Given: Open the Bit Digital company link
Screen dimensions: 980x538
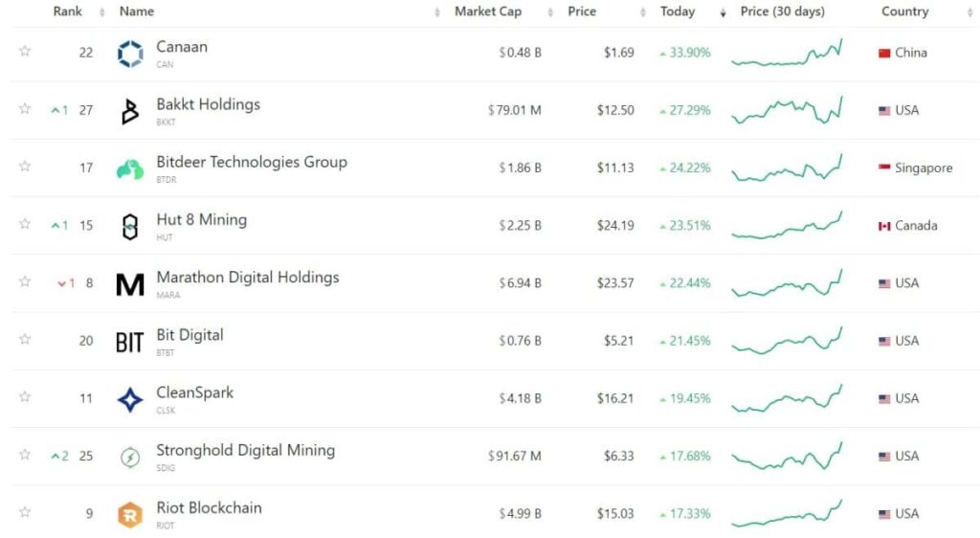Looking at the screenshot, I should pos(189,335).
